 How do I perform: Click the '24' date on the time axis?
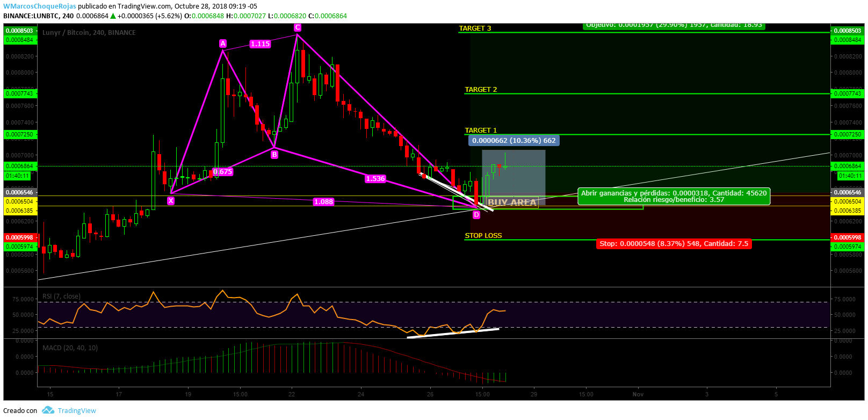coord(361,394)
